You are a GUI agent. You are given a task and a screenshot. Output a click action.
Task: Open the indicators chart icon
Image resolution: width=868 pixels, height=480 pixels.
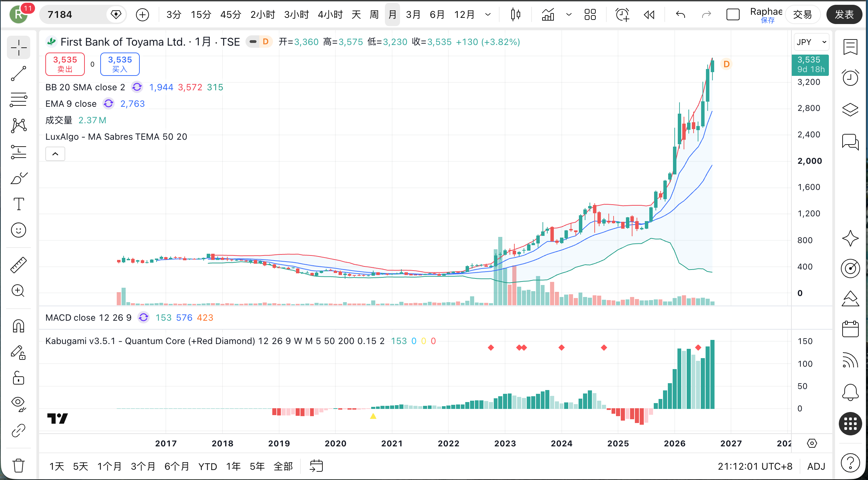548,15
